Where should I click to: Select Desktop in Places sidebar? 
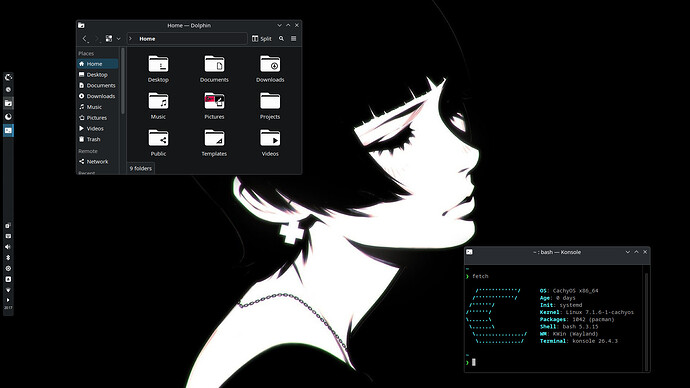[97, 75]
